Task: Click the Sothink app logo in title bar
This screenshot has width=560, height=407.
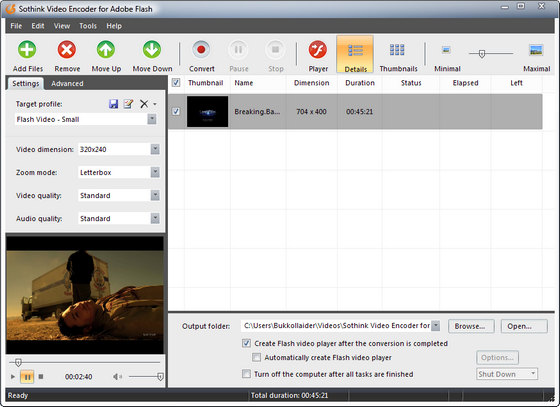Action: [x=10, y=9]
